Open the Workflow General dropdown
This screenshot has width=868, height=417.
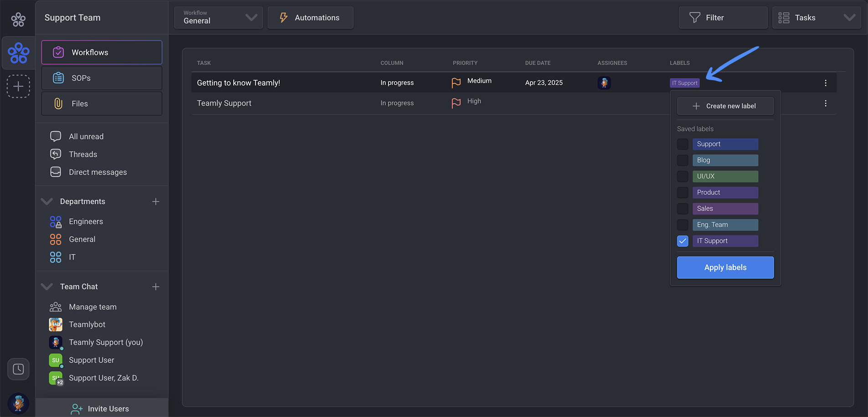219,17
